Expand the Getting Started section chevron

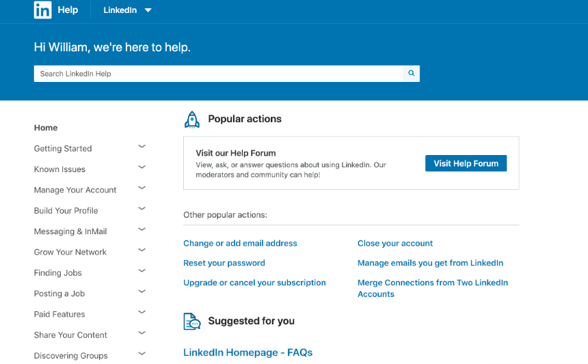142,146
